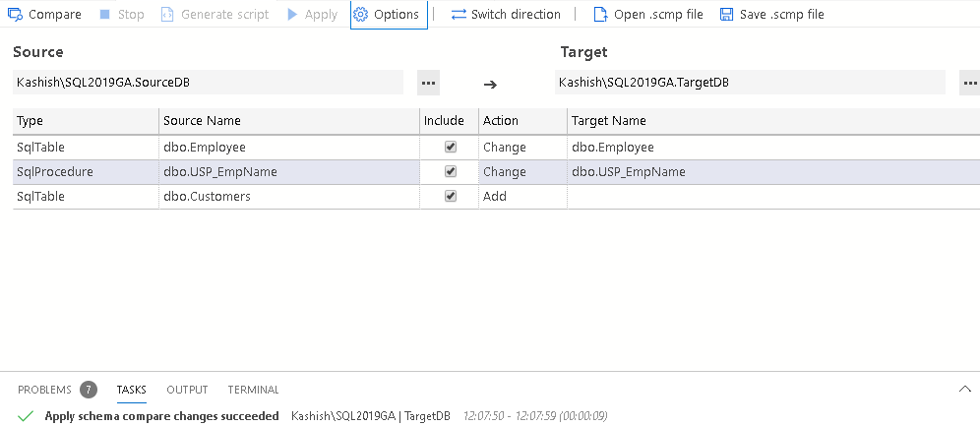Toggle Include checkbox for dbo.USP_EmpName
This screenshot has height=426, width=980.
click(x=451, y=171)
